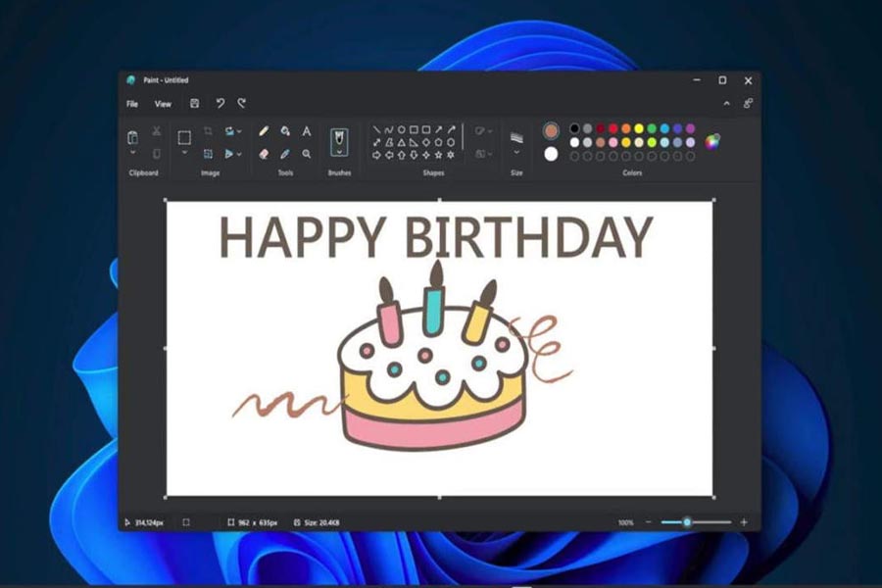
Task: Open the shape Fill dropdown
Action: [490, 154]
